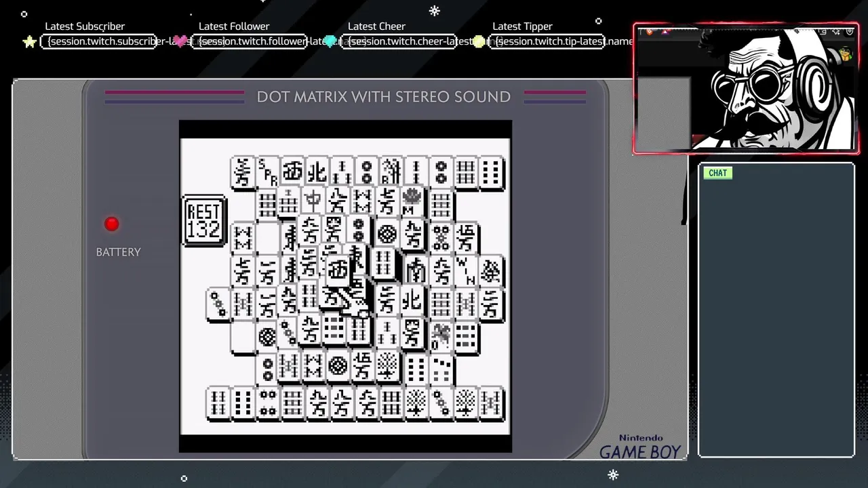Screen dimensions: 868x488
Task: Click the session.twitch.follower placeholder field
Action: coord(249,41)
